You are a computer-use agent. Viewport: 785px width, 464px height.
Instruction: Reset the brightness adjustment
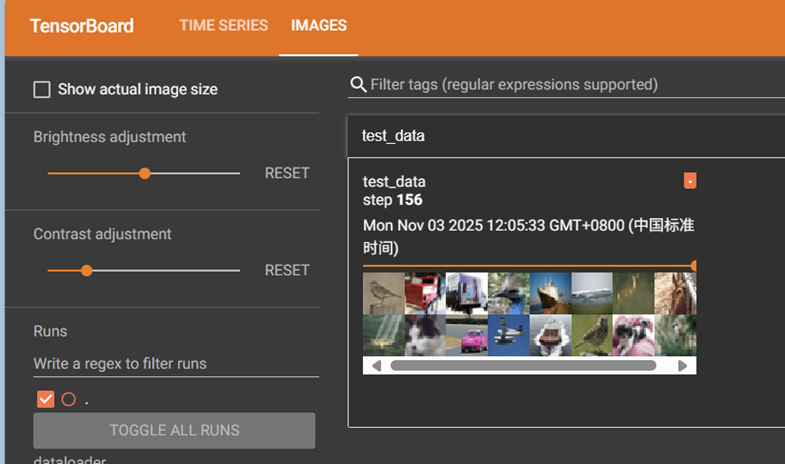point(287,173)
